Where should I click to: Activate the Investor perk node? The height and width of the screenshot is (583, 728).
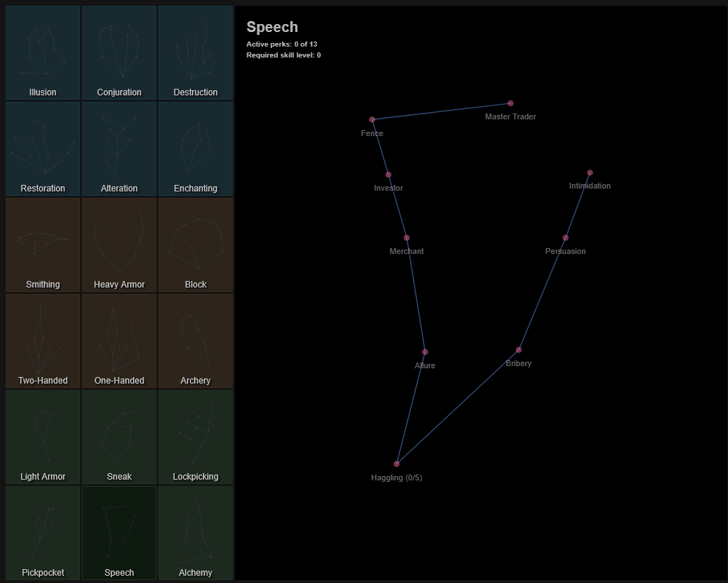tap(388, 175)
